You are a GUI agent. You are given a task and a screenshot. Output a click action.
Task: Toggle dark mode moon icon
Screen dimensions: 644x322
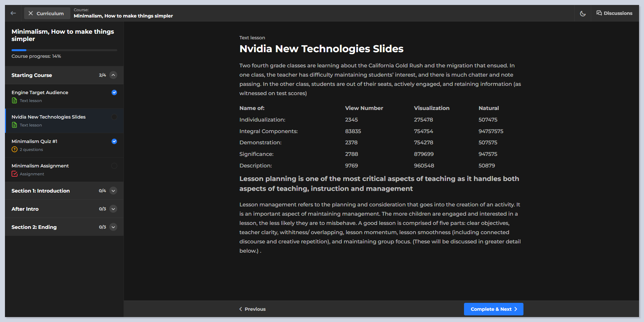click(x=583, y=14)
